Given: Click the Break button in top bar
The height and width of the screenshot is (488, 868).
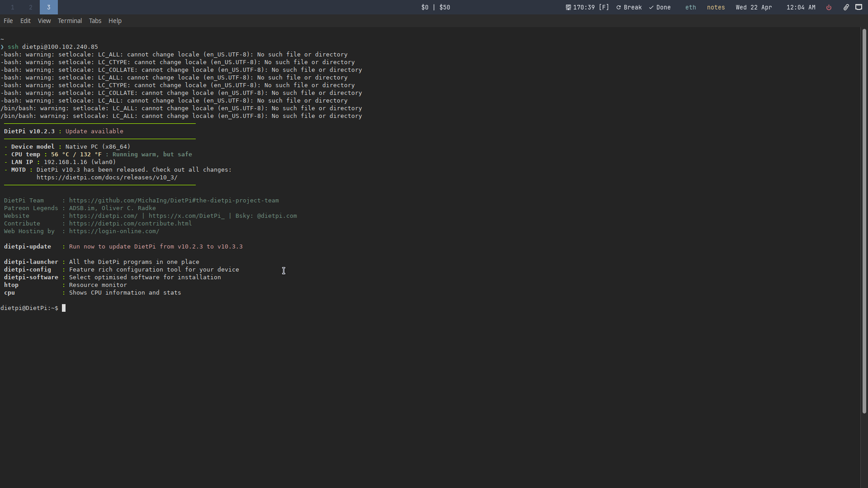Looking at the screenshot, I should (x=629, y=7).
